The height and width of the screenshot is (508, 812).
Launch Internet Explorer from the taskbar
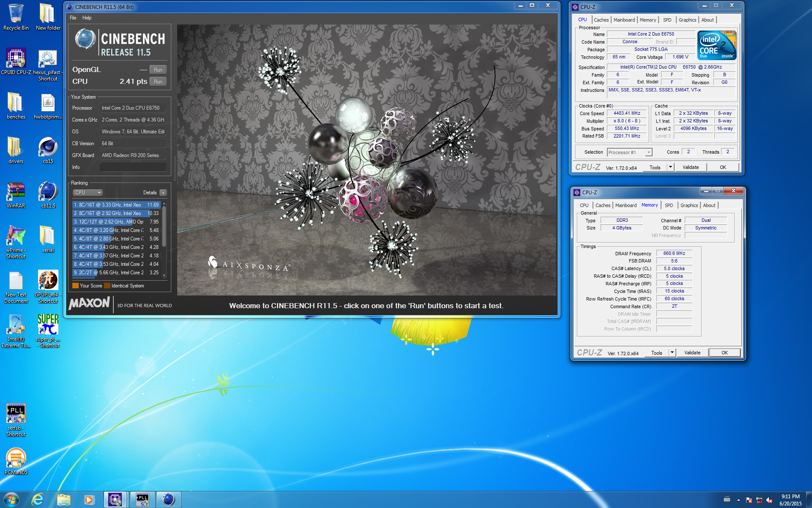38,500
